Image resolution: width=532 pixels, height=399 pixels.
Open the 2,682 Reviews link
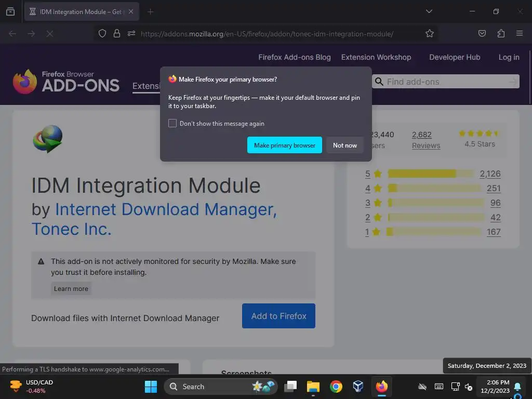tap(426, 140)
